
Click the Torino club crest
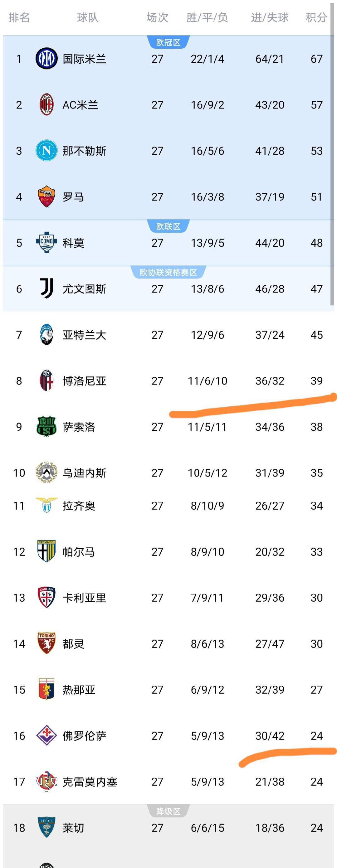click(x=46, y=643)
